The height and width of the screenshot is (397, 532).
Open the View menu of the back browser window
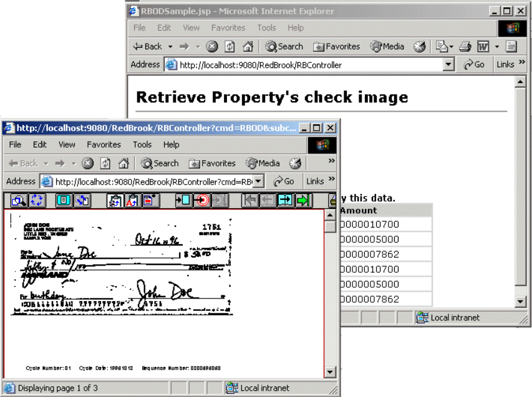click(x=191, y=27)
